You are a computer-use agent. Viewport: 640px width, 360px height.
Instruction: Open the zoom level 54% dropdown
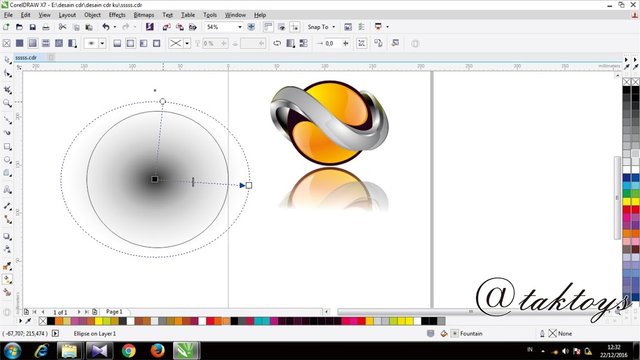pos(240,27)
